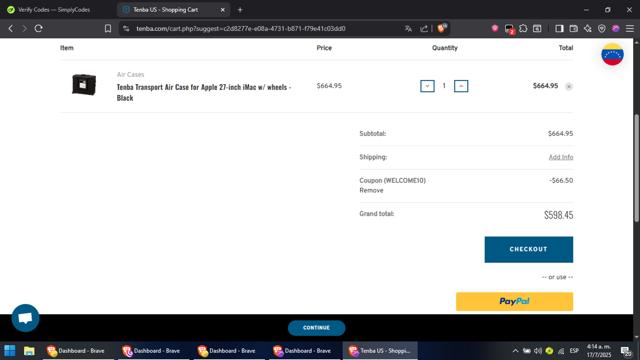Screen dimensions: 640x360
Task: Decrease the item quantity with down arrow
Action: tap(427, 86)
